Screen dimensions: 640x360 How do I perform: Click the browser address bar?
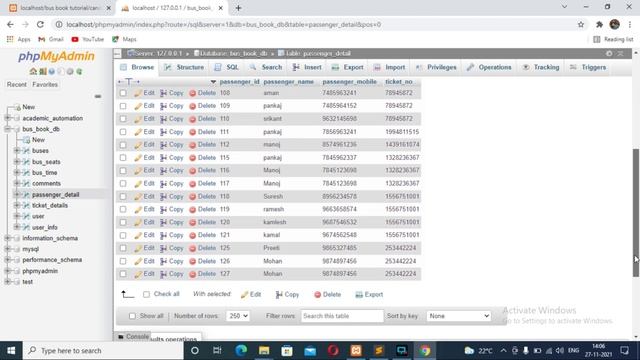pyautogui.click(x=318, y=24)
